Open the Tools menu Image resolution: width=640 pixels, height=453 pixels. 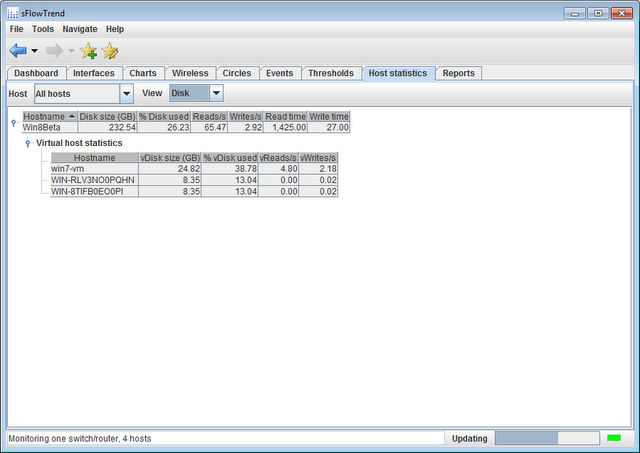tap(43, 29)
